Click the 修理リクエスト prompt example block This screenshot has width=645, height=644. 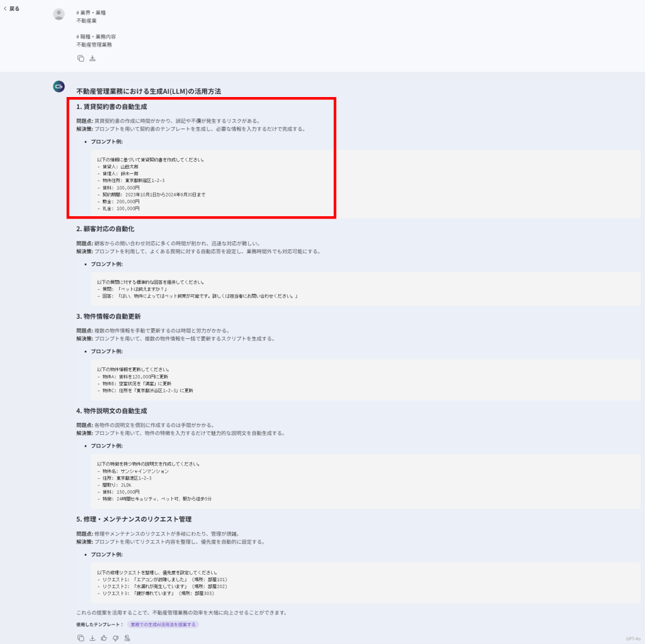point(365,583)
